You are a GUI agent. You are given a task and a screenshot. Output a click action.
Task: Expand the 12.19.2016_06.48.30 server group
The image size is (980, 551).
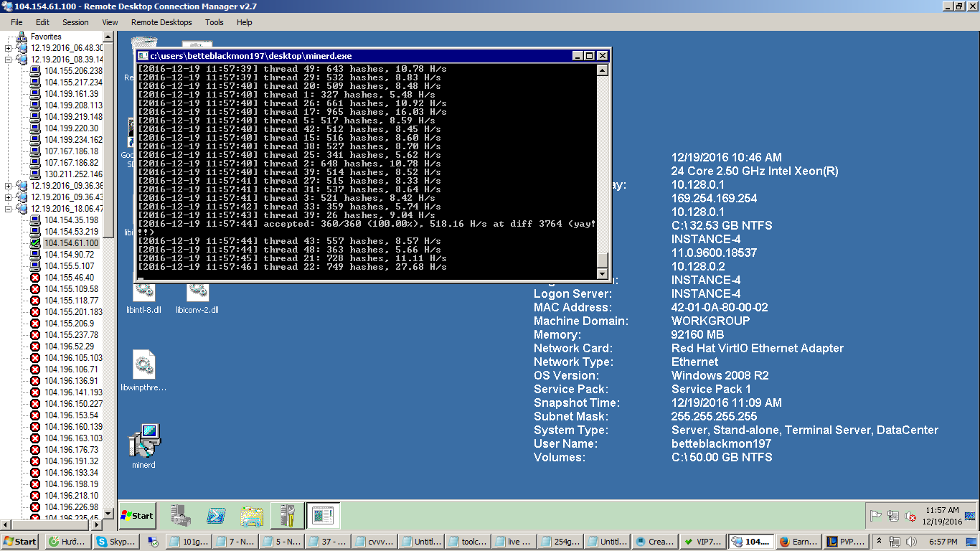tap(8, 48)
